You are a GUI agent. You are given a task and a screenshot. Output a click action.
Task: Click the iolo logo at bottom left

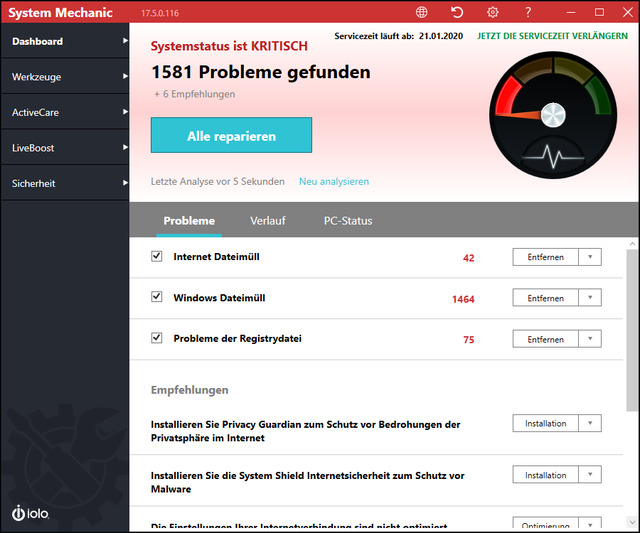tap(32, 512)
